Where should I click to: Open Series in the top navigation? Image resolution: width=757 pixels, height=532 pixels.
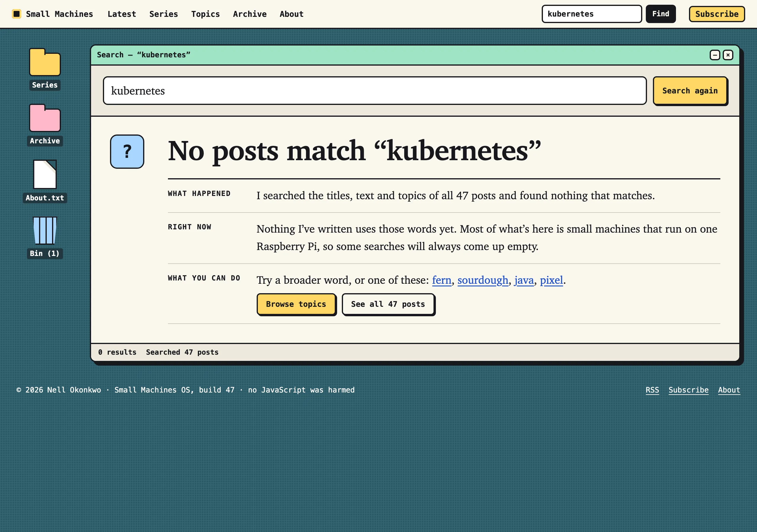tap(164, 14)
